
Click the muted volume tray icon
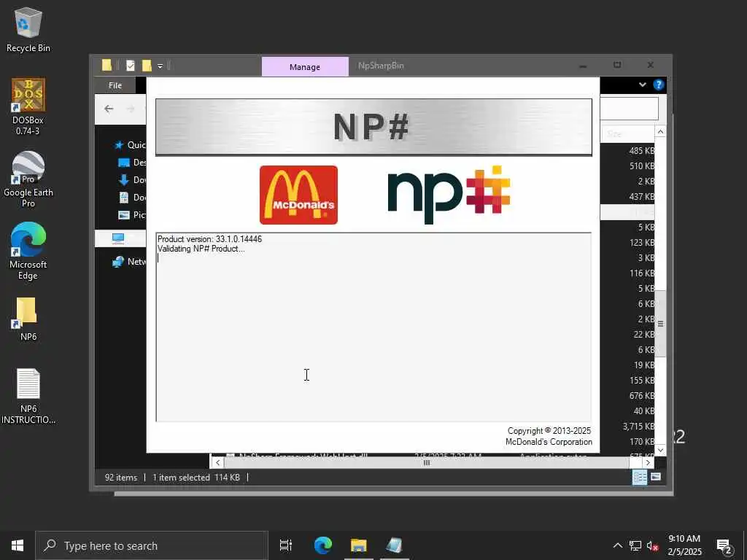(653, 545)
